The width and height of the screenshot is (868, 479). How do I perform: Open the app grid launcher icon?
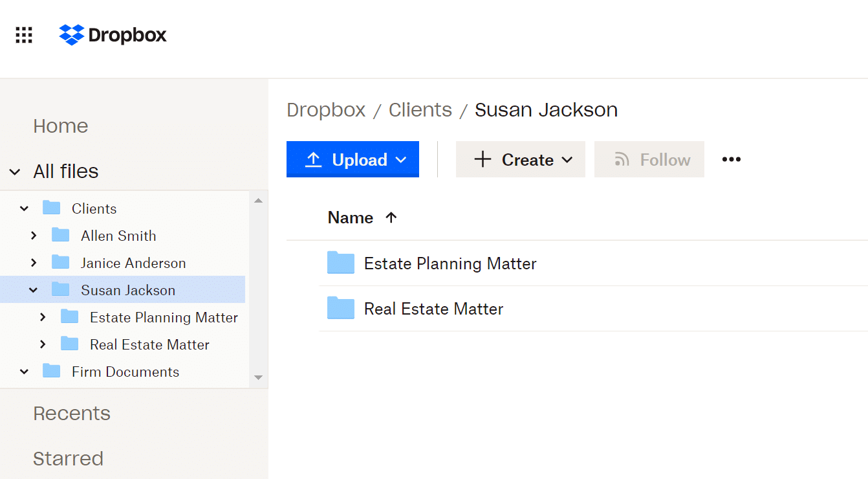pyautogui.click(x=24, y=35)
